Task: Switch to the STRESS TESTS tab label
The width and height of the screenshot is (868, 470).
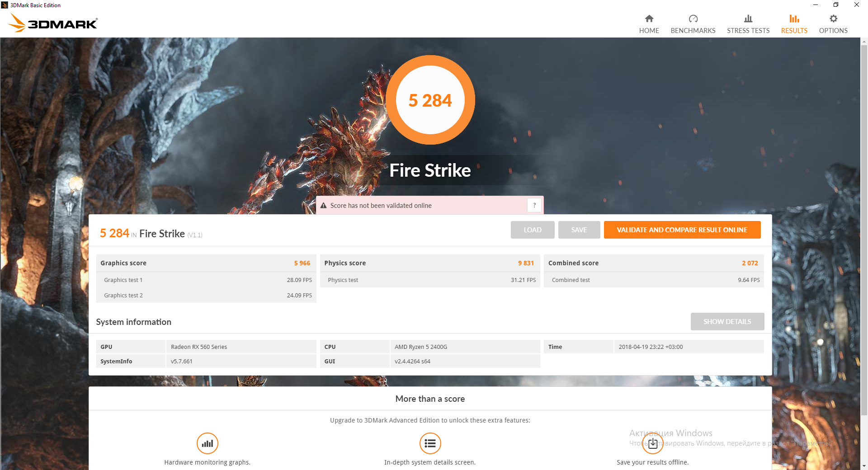Action: point(748,31)
